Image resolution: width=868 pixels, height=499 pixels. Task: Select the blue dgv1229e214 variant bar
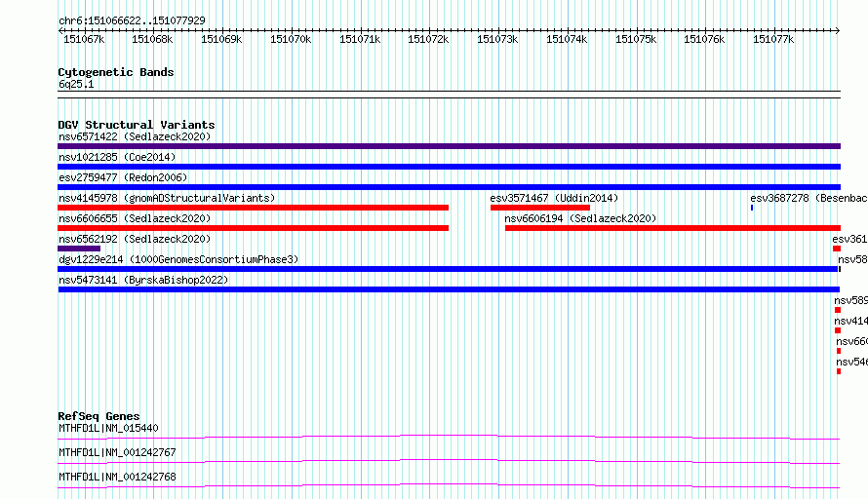448,269
